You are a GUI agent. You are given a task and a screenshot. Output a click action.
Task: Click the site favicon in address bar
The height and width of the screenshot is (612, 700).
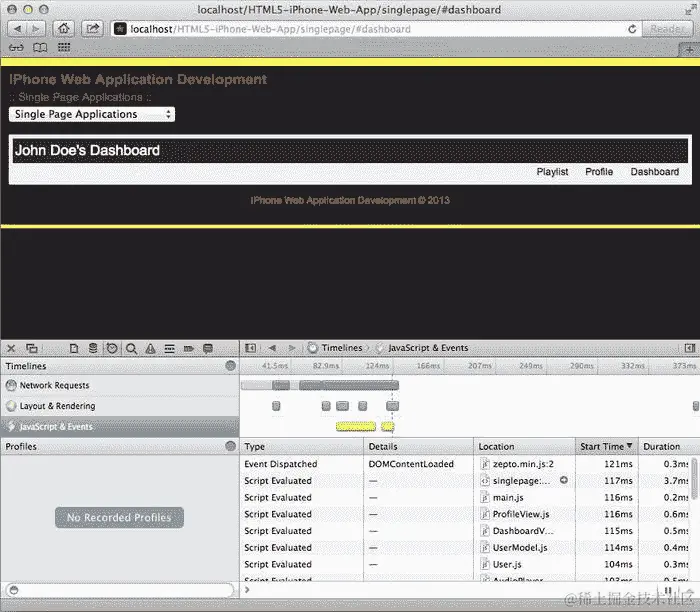[x=120, y=29]
